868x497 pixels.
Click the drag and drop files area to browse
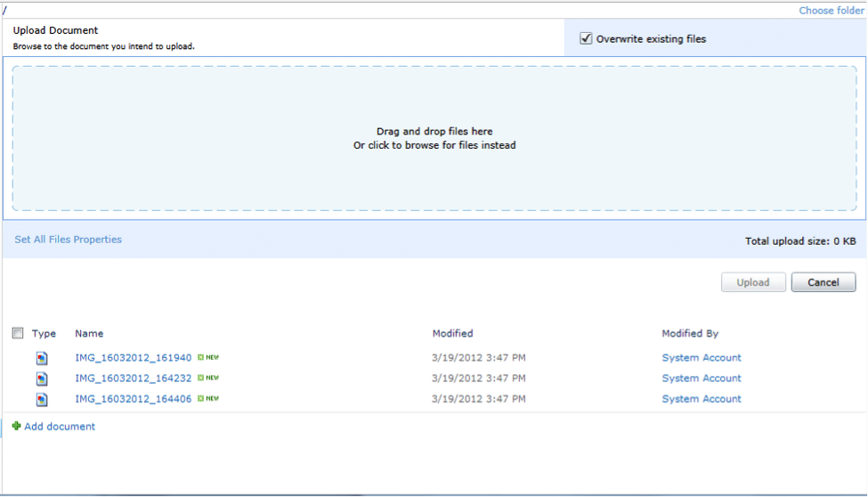[x=434, y=139]
